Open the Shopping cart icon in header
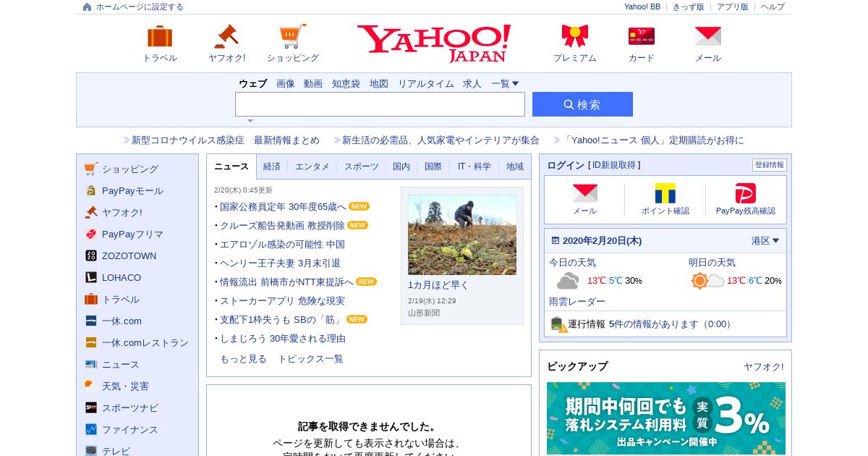Viewport: 868px width, 456px height. click(x=293, y=36)
